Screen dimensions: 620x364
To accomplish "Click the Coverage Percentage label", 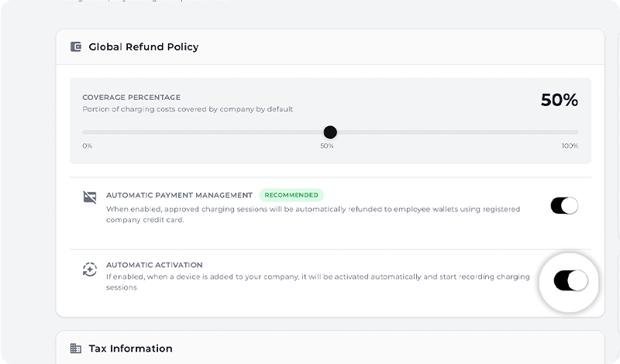I will tap(132, 98).
